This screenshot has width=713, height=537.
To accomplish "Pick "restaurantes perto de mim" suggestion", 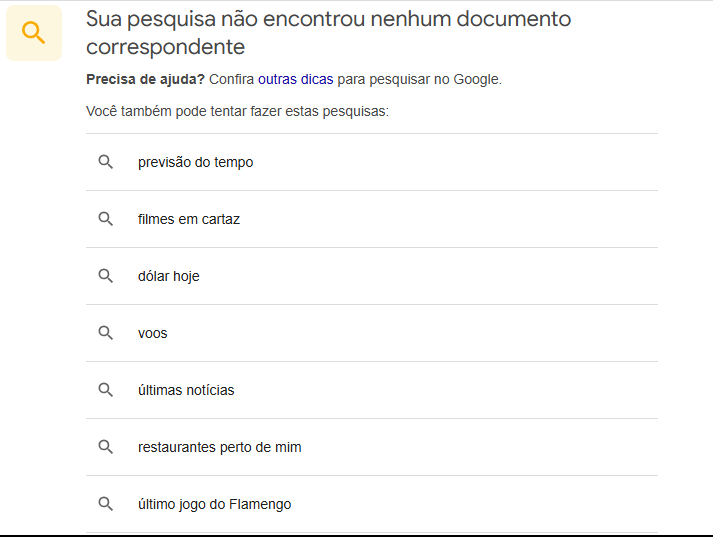I will [x=220, y=447].
